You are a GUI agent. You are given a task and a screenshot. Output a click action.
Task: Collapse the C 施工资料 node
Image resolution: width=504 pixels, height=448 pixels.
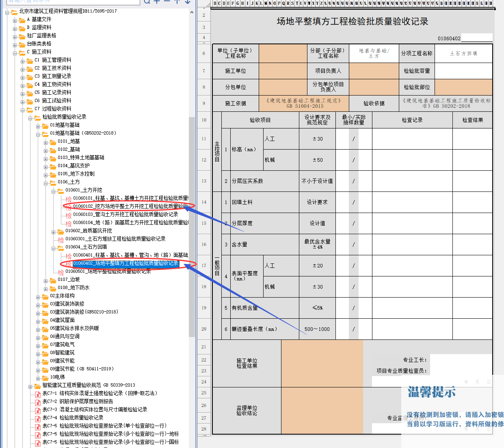[x=15, y=53]
